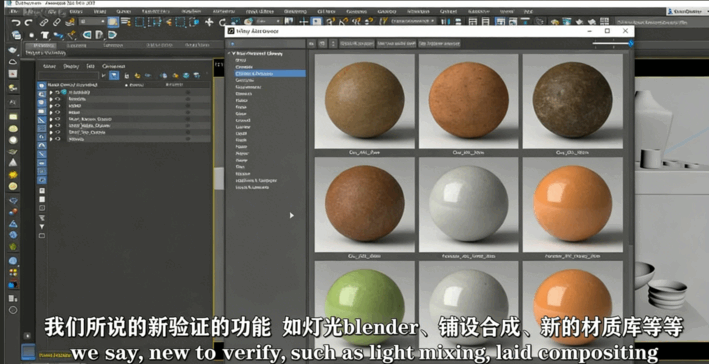Activate the Unlink Selection tool

point(56,22)
